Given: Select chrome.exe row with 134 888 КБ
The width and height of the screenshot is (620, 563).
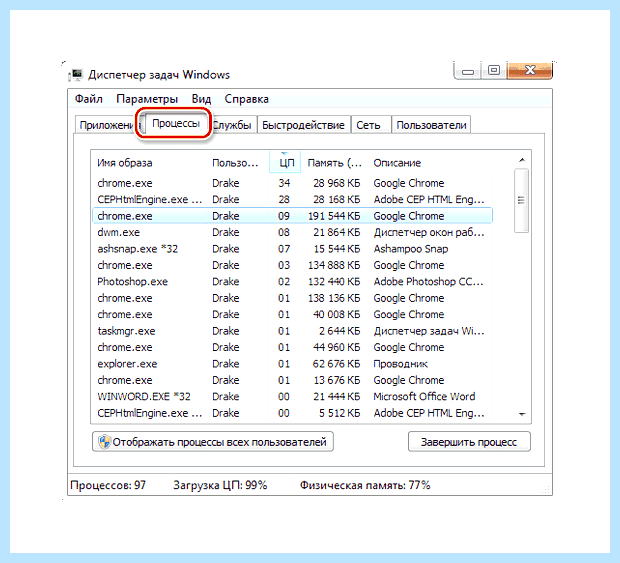Looking at the screenshot, I should point(293,265).
